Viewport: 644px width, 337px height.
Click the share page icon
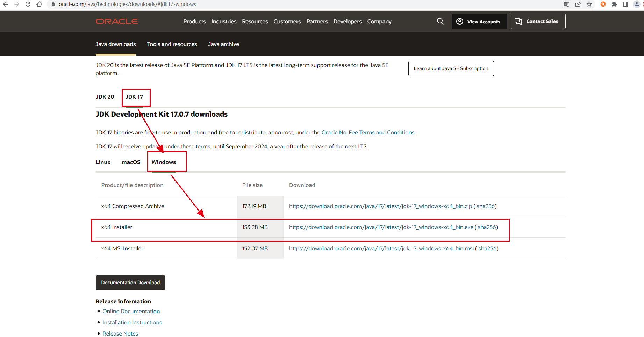578,4
